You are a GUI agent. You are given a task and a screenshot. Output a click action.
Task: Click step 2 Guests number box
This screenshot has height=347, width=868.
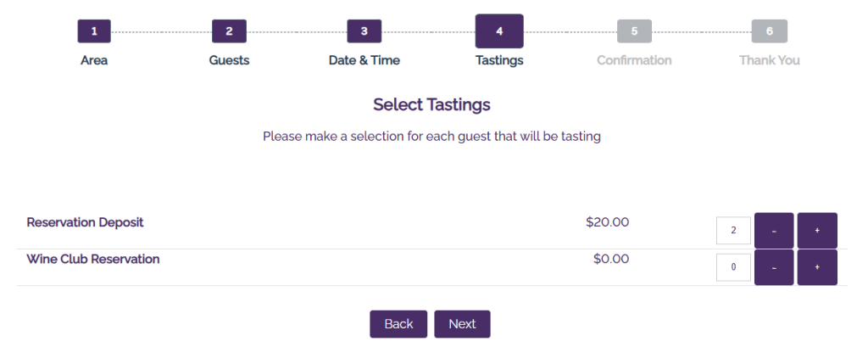pyautogui.click(x=229, y=31)
